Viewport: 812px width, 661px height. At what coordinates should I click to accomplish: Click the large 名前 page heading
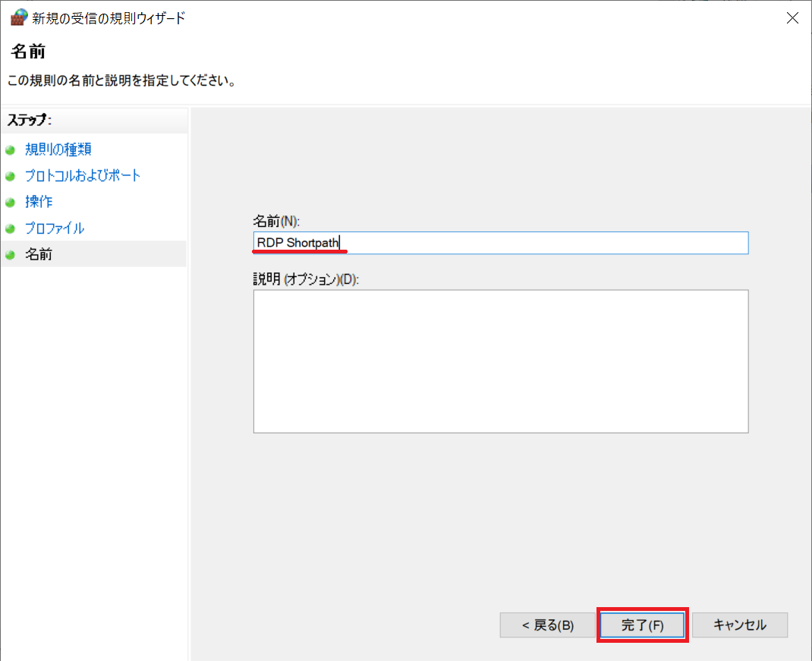pyautogui.click(x=28, y=52)
